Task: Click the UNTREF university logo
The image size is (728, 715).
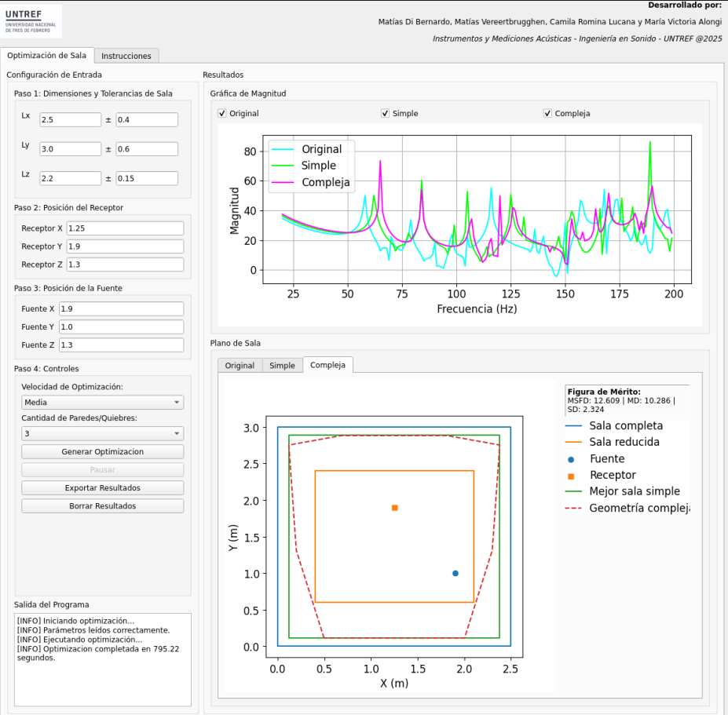Action: 31,21
